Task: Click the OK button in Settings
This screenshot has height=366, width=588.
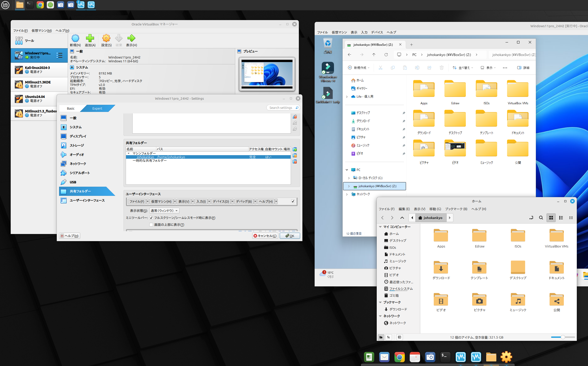Action: tap(290, 236)
